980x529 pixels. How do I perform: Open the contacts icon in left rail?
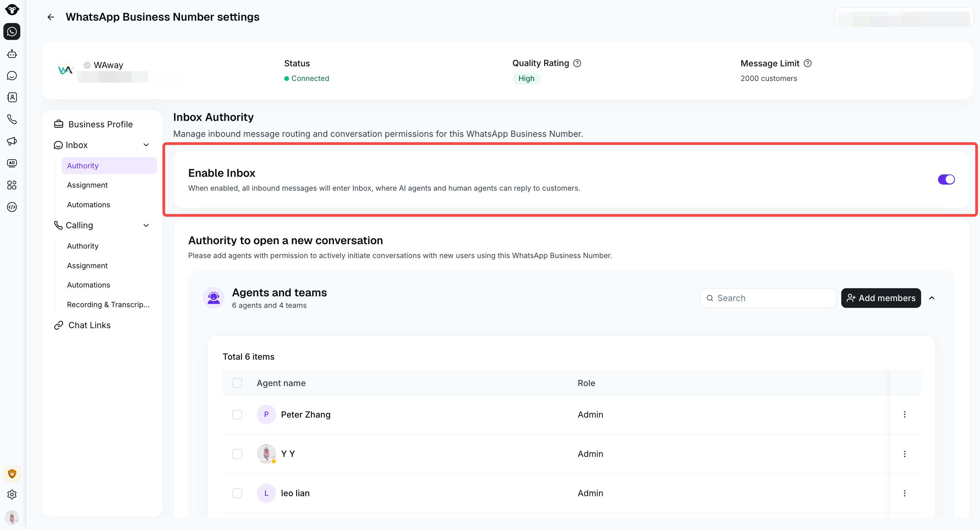pos(12,98)
